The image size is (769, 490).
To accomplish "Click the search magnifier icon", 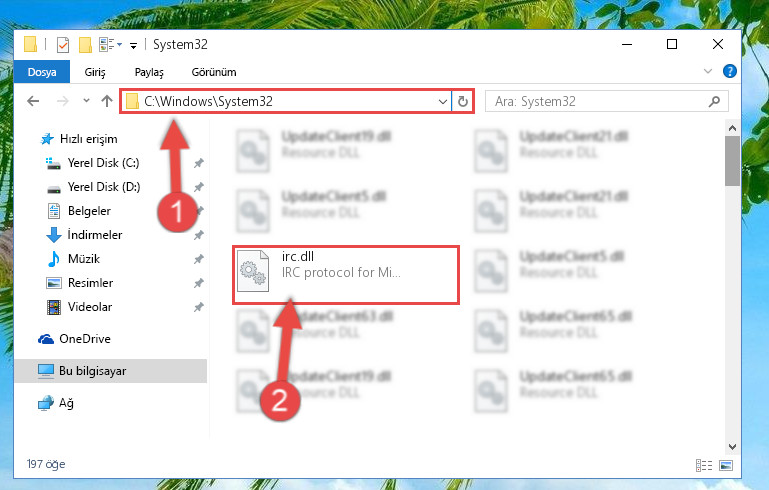I will (715, 102).
